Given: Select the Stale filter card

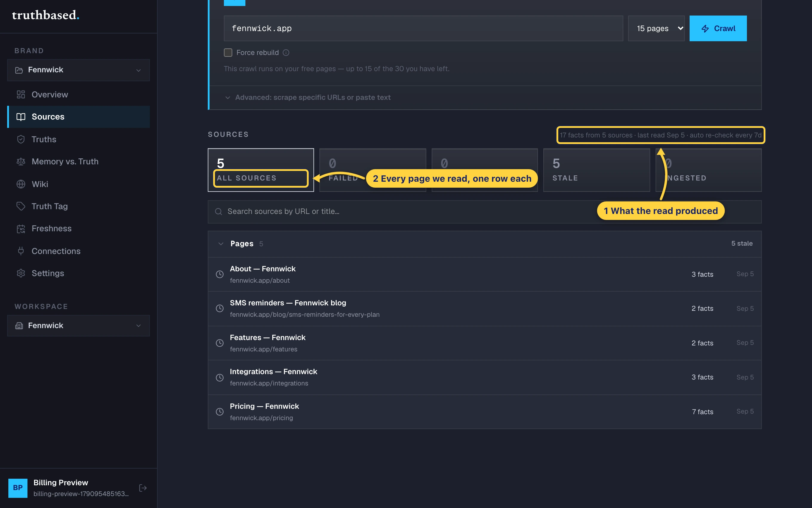Looking at the screenshot, I should 596,170.
